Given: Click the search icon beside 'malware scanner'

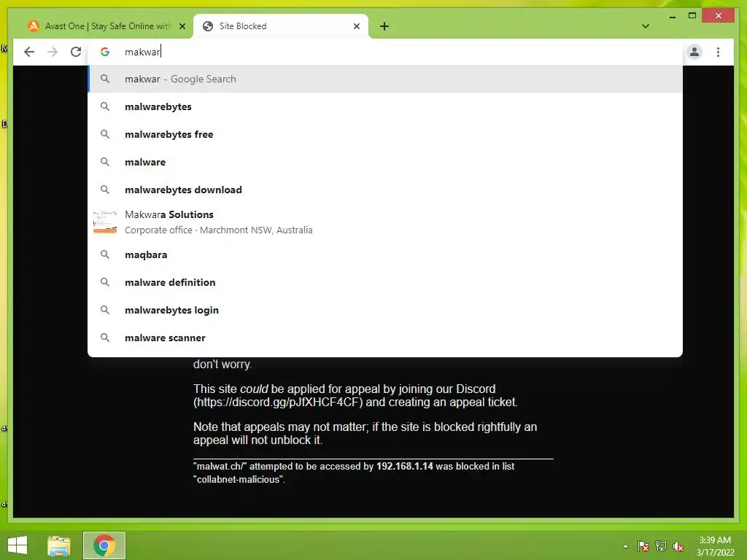Looking at the screenshot, I should click(105, 338).
